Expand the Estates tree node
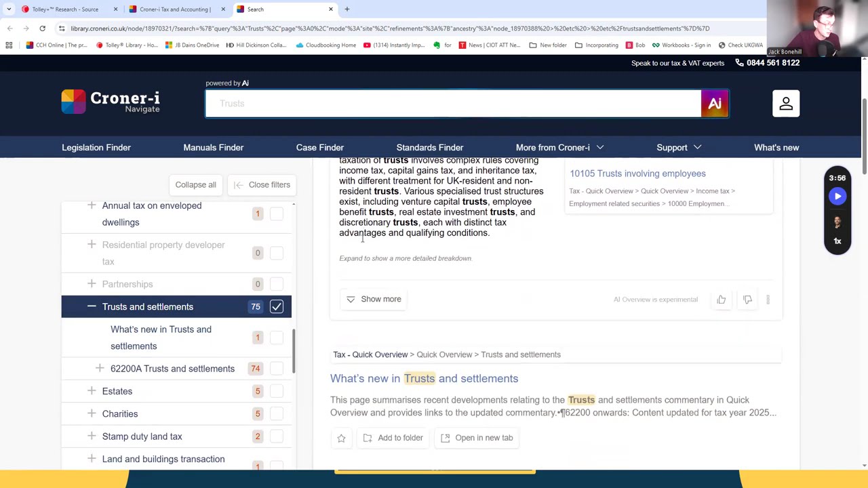This screenshot has height=488, width=868. (x=92, y=391)
